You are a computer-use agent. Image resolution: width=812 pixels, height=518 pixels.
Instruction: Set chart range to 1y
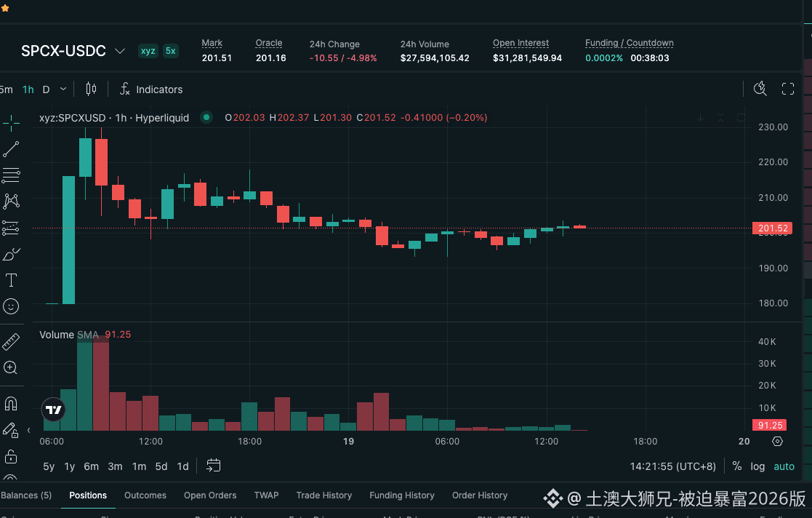coord(69,466)
